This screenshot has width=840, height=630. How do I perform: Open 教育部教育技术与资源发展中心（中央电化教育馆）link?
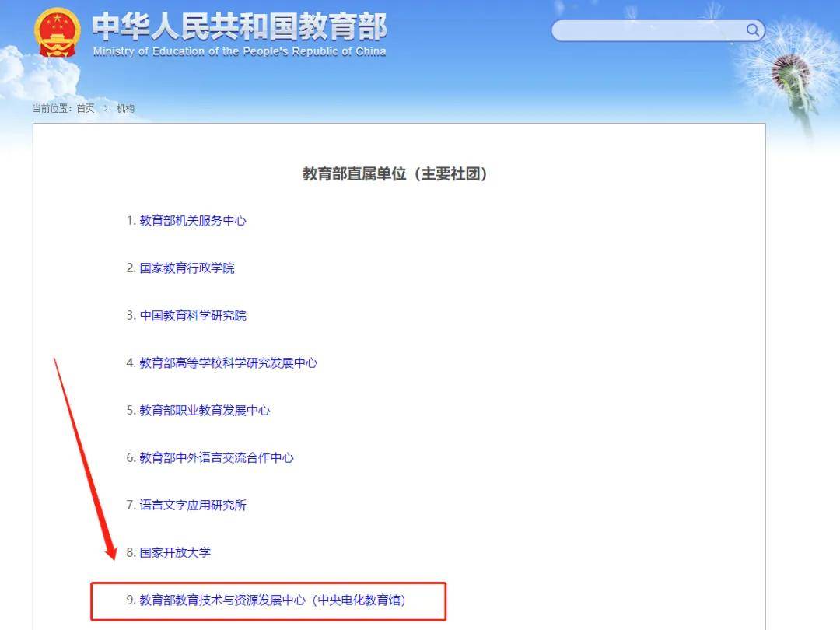pyautogui.click(x=273, y=600)
